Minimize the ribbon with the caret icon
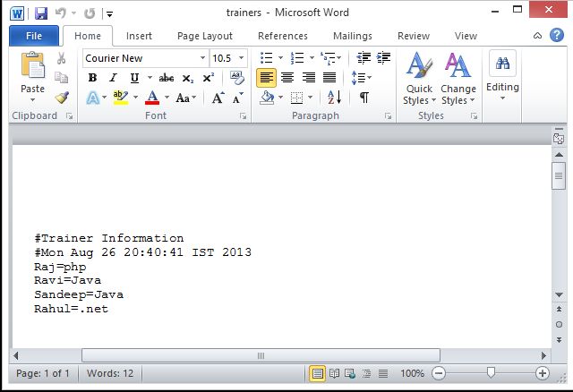Image resolution: width=573 pixels, height=392 pixels. (x=537, y=36)
